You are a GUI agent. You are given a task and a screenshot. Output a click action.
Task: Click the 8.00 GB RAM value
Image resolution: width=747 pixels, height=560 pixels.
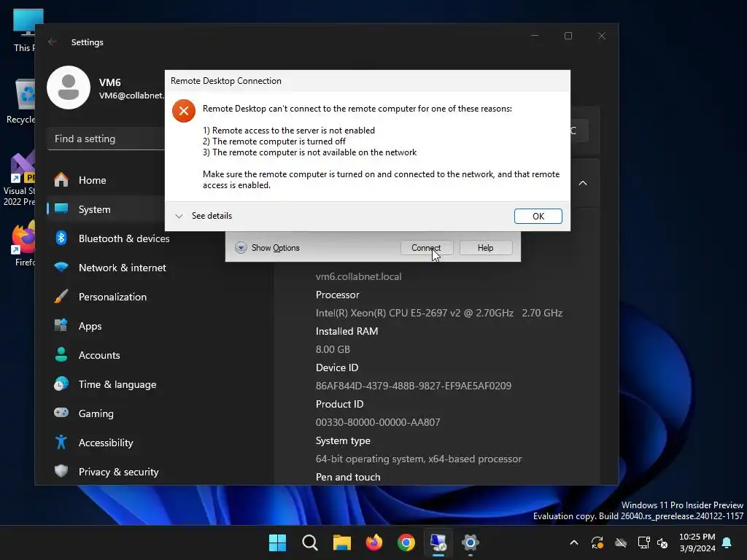click(x=333, y=349)
